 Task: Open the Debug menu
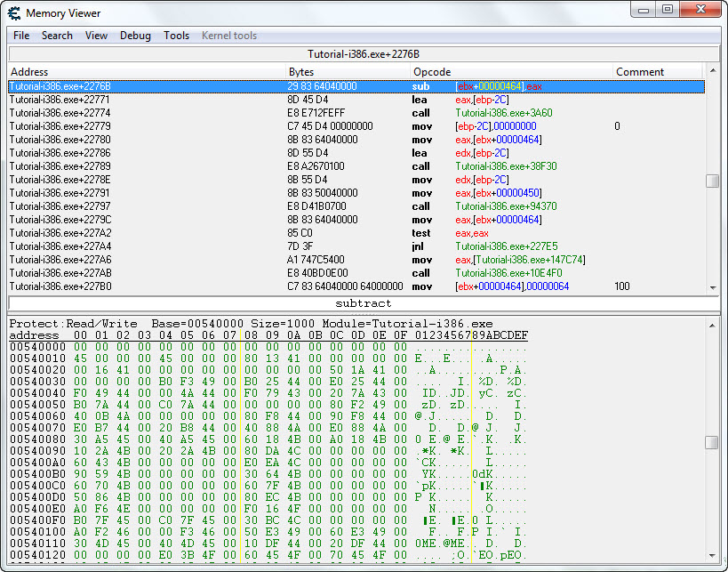[x=135, y=36]
